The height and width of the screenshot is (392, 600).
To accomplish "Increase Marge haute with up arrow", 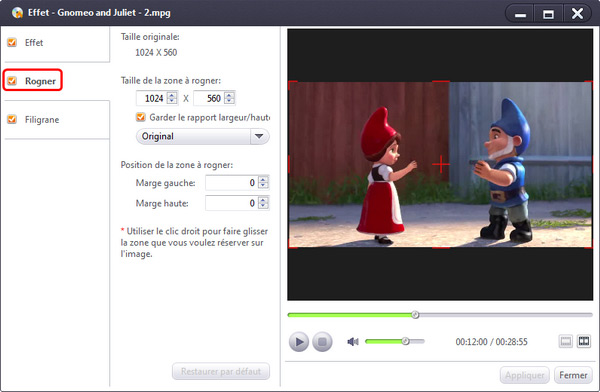I will [x=263, y=199].
